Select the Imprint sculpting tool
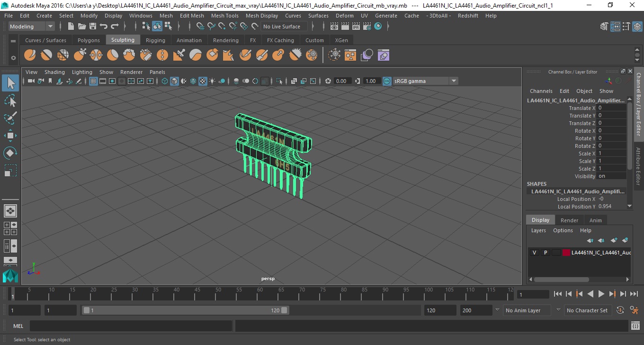Image resolution: width=644 pixels, height=345 pixels. 179,55
